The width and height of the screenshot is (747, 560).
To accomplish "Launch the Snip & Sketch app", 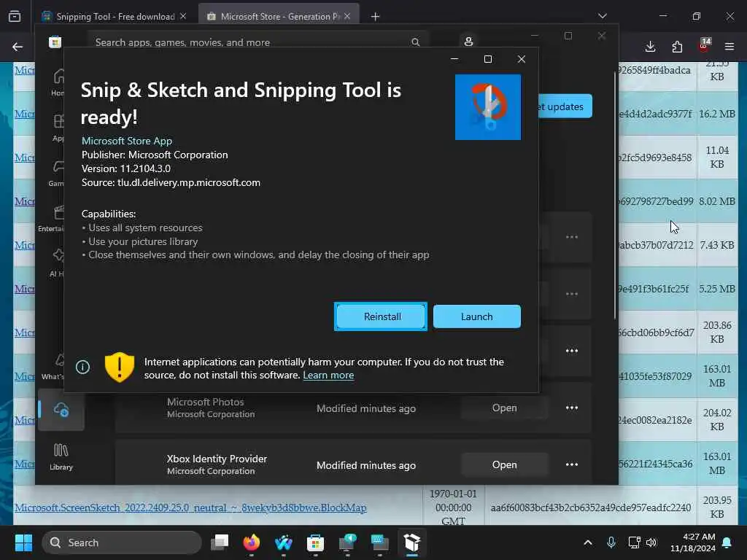I will pyautogui.click(x=476, y=316).
